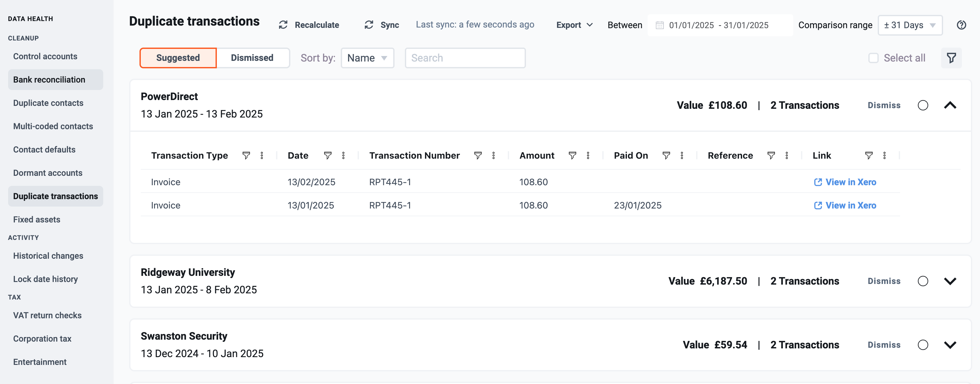Viewport: 980px width, 384px height.
Task: Select the PowerDirect group radio circle
Action: point(923,106)
